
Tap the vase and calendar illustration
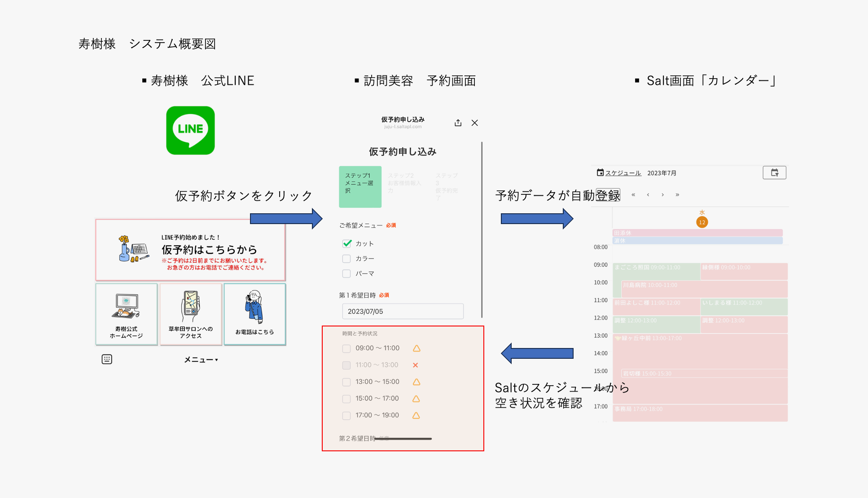click(133, 249)
